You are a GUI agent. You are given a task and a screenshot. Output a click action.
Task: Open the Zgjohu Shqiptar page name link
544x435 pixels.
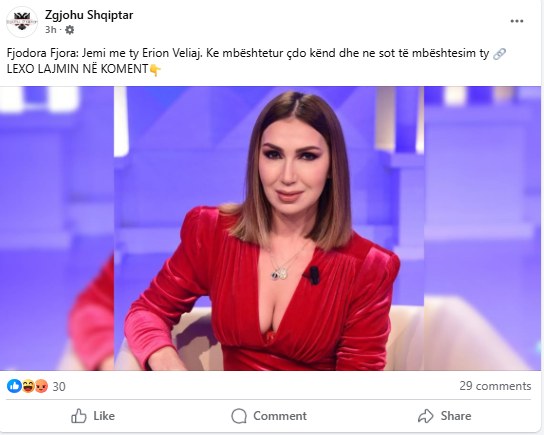click(89, 15)
